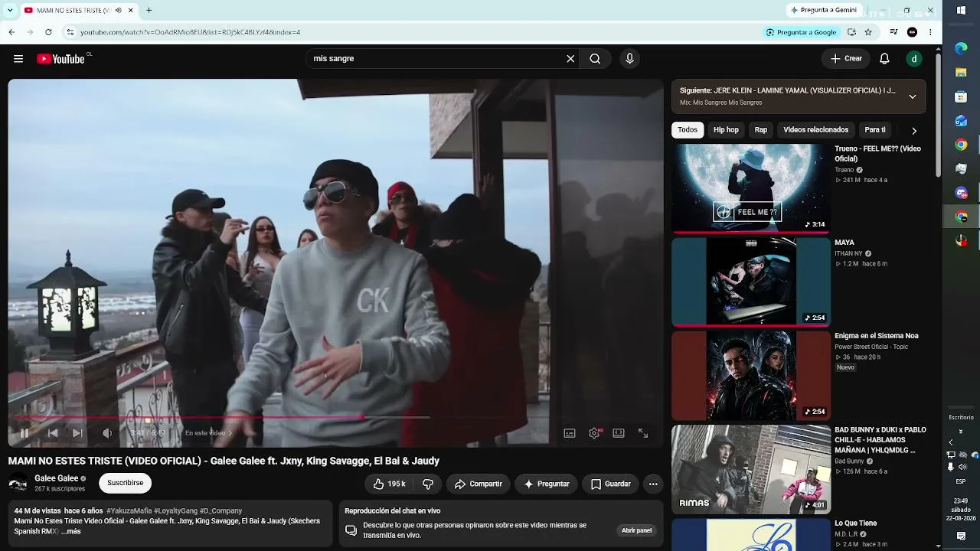Viewport: 980px width, 551px height.
Task: Dislike the video
Action: click(x=428, y=484)
